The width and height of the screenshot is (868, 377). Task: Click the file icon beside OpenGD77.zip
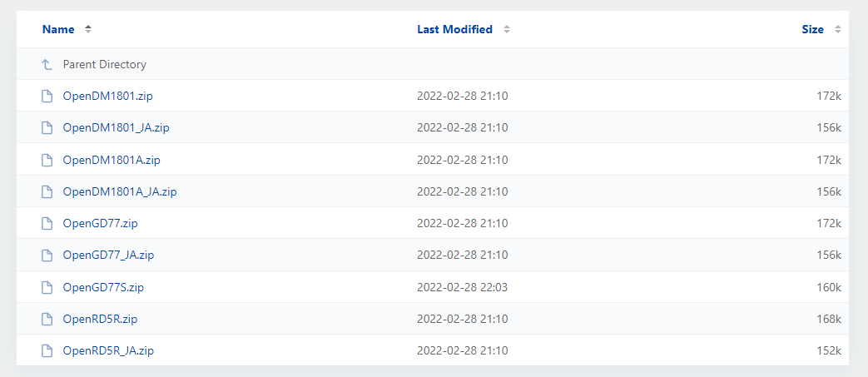pos(47,223)
